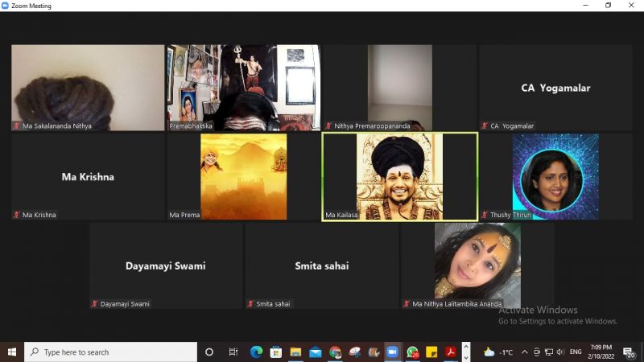Select Thushy Thirun's video tile
This screenshot has width=644, height=362.
pos(555,176)
